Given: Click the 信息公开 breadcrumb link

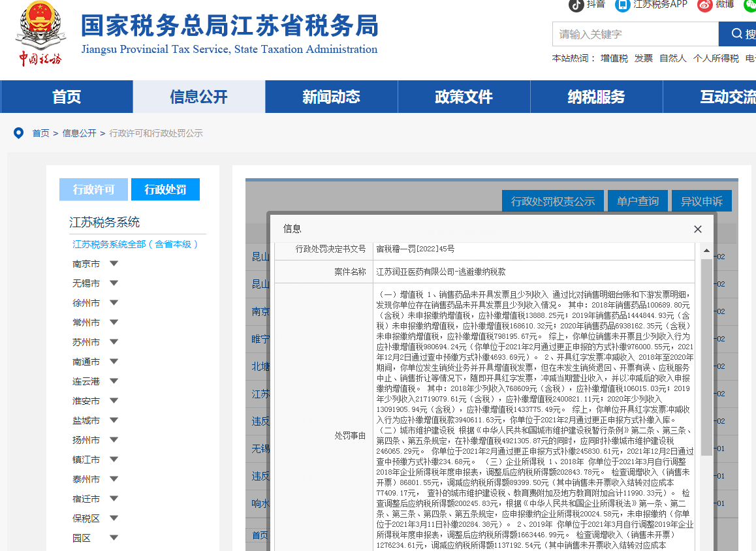Looking at the screenshot, I should 79,133.
